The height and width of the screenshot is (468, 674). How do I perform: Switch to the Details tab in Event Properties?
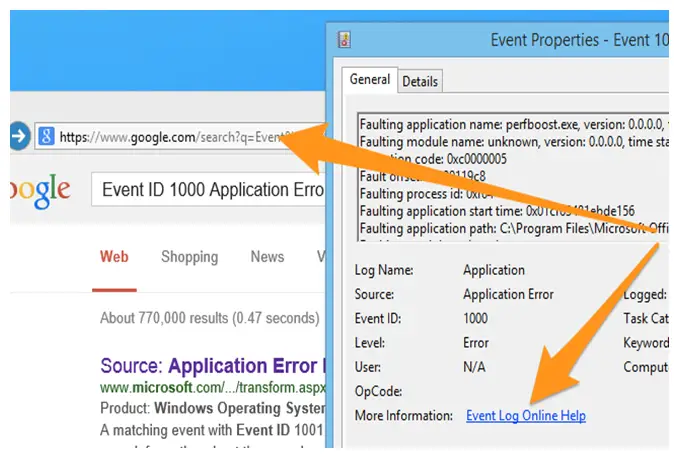pyautogui.click(x=420, y=81)
